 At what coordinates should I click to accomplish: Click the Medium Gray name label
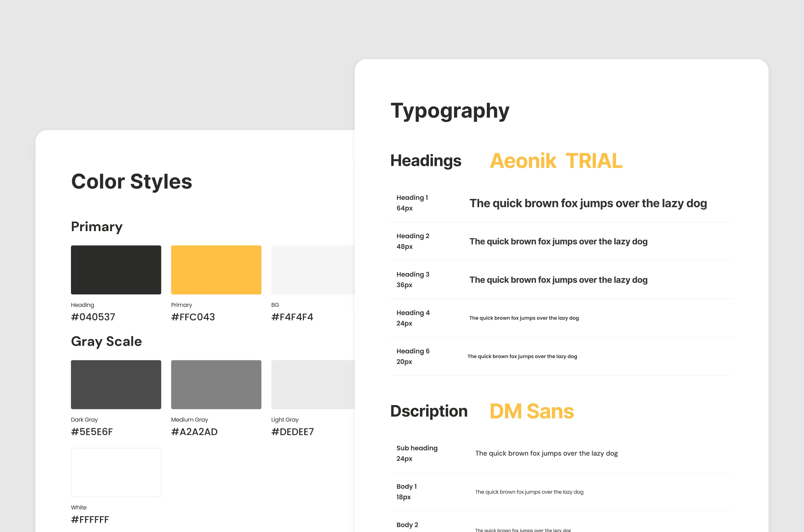190,420
